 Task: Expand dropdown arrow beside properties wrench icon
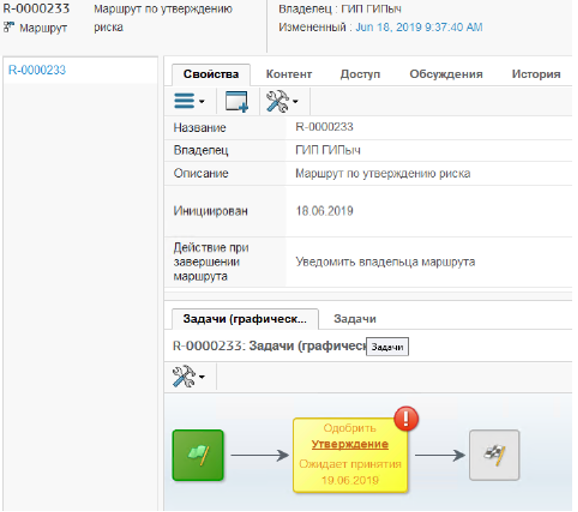click(295, 102)
